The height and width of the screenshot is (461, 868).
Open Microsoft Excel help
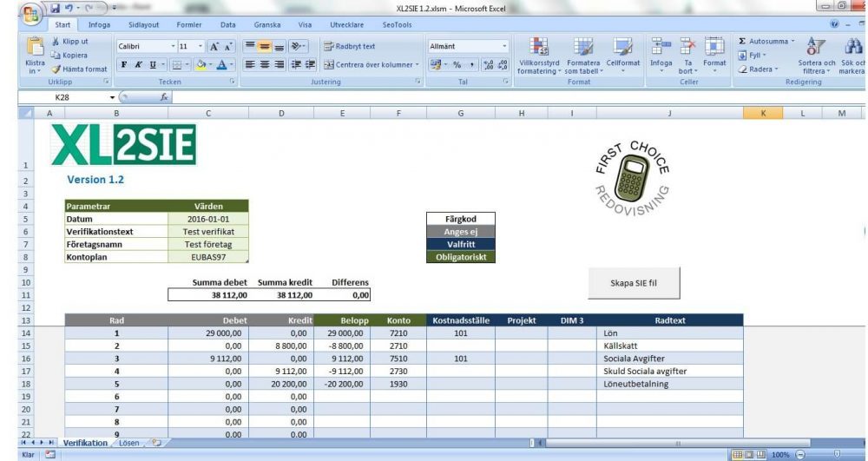point(834,24)
